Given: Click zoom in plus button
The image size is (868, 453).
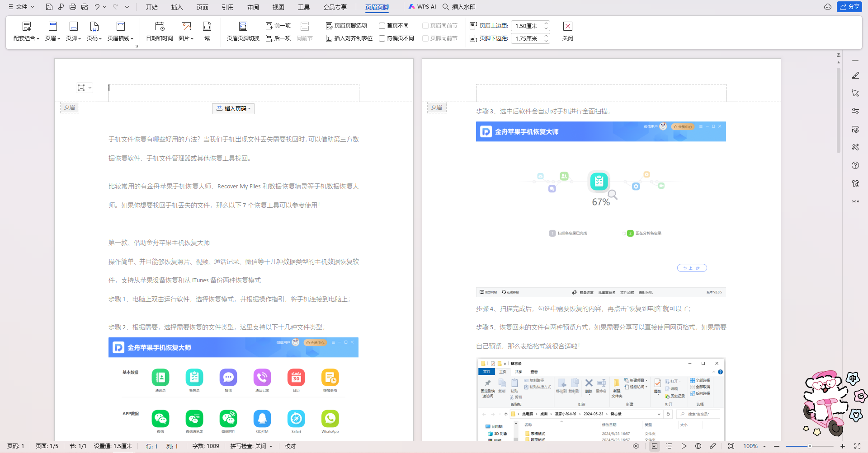Looking at the screenshot, I should pyautogui.click(x=843, y=446).
